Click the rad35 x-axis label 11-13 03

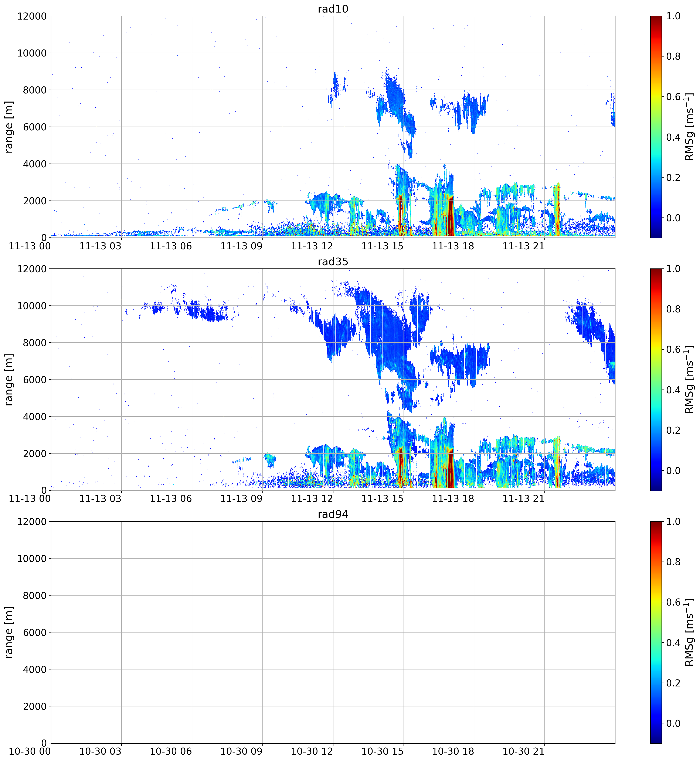(x=100, y=499)
